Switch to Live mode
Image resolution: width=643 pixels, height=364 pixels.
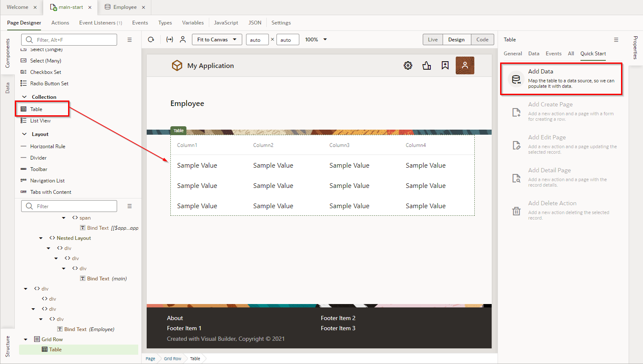(x=432, y=40)
